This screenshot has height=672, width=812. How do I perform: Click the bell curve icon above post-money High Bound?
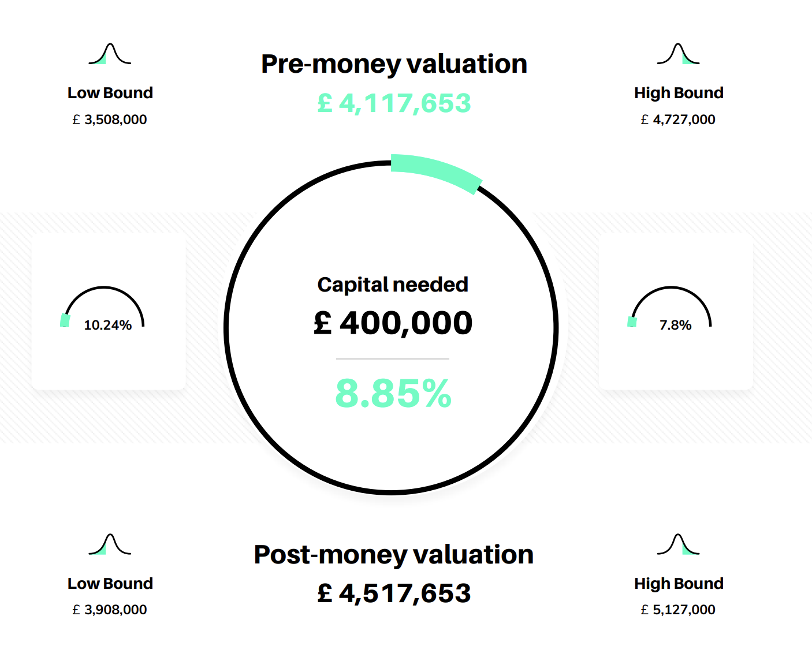pos(678,544)
